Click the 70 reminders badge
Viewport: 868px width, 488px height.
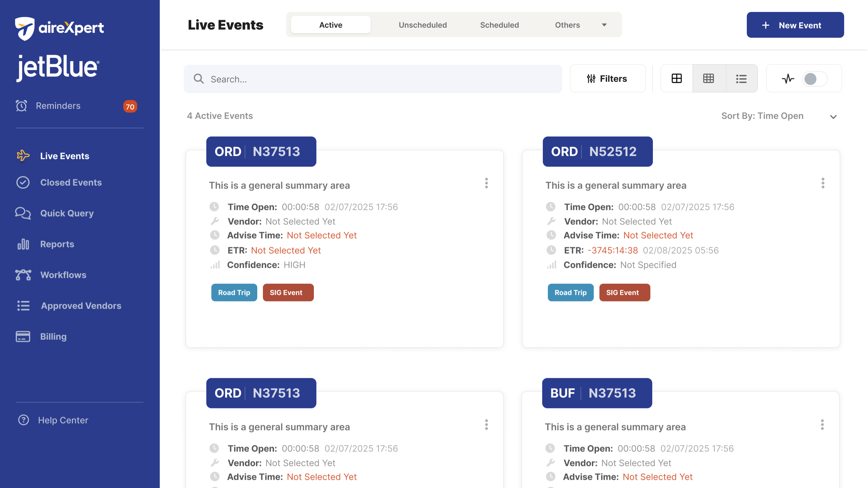[x=130, y=107]
